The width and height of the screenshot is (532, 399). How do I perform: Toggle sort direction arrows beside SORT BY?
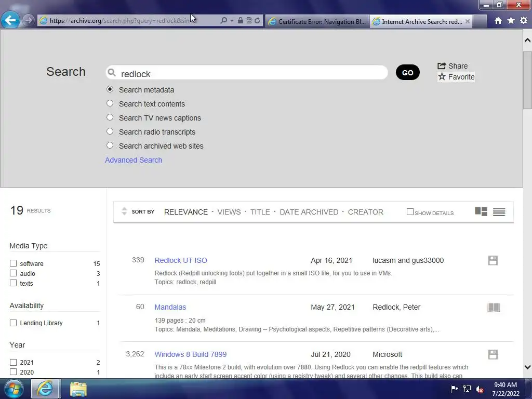124,211
